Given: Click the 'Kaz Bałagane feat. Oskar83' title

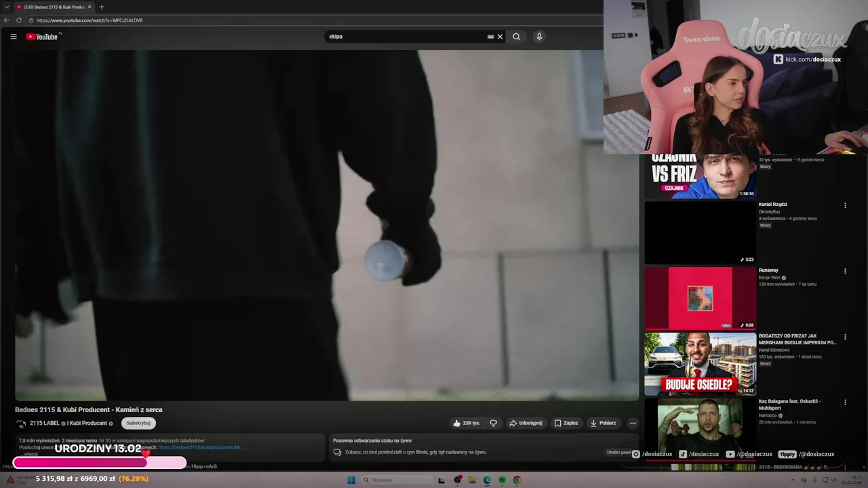Looking at the screenshot, I should pyautogui.click(x=789, y=405).
